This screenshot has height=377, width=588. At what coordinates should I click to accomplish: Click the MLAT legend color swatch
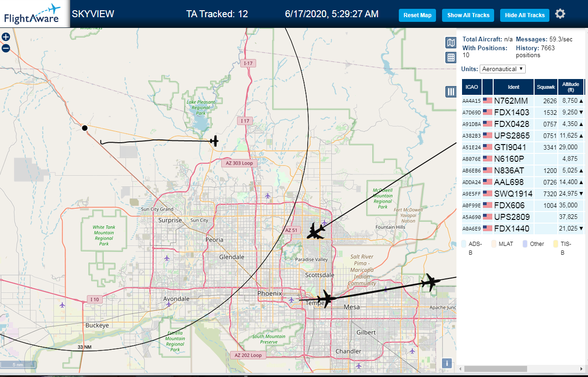(494, 244)
